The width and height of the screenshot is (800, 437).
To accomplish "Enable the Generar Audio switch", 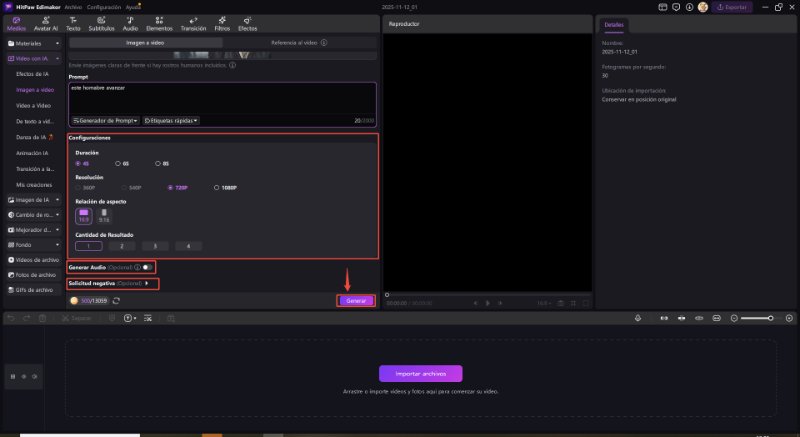I will 147,267.
